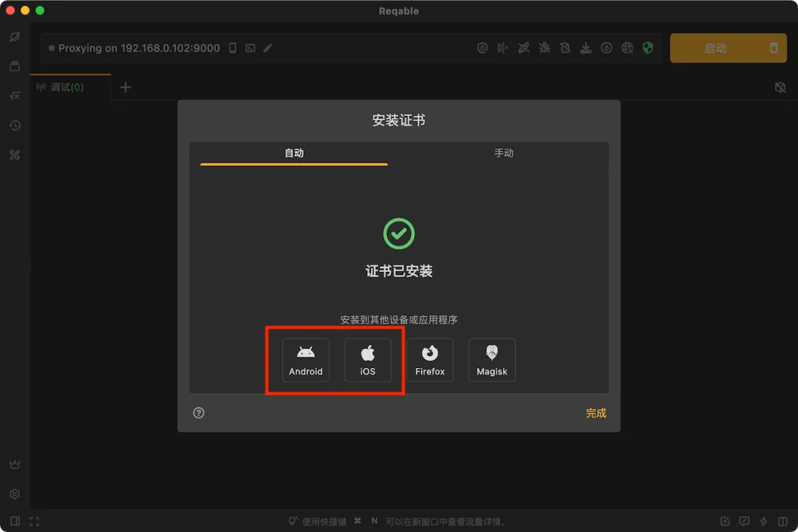Click the bug icon in top toolbar

(x=544, y=48)
